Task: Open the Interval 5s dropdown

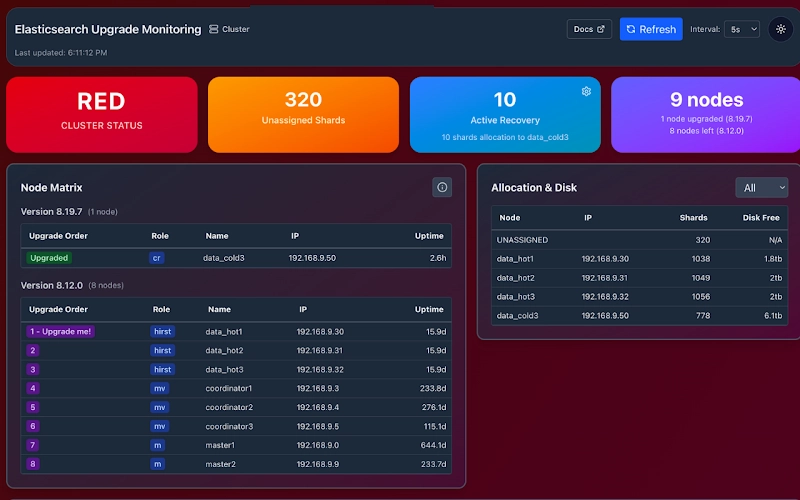Action: 742,29
